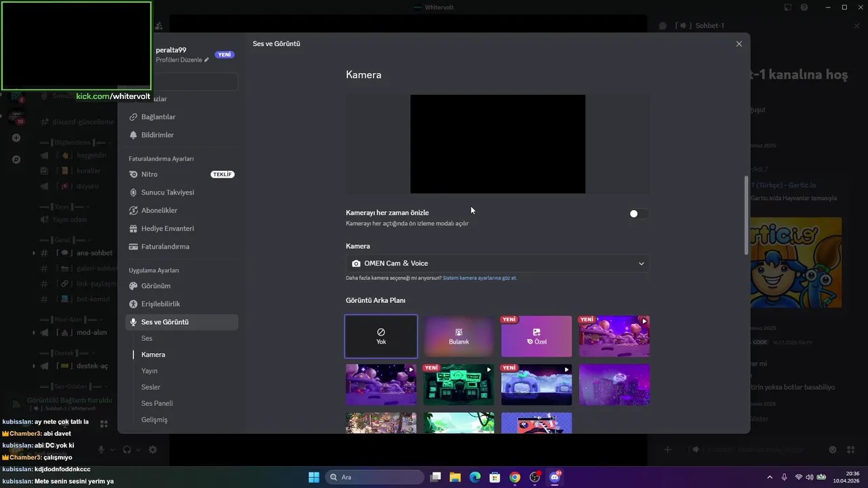The width and height of the screenshot is (868, 488).
Task: Click Add a Server plus icon
Action: click(16, 138)
